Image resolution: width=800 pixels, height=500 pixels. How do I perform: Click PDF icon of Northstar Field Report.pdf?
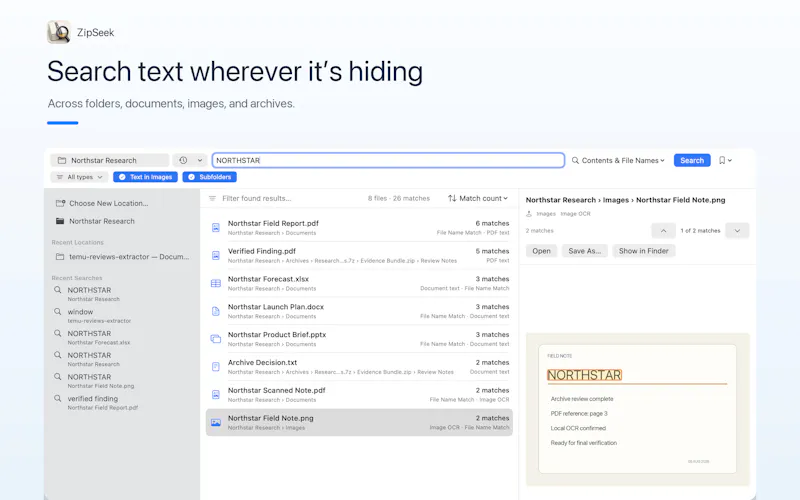coord(216,228)
